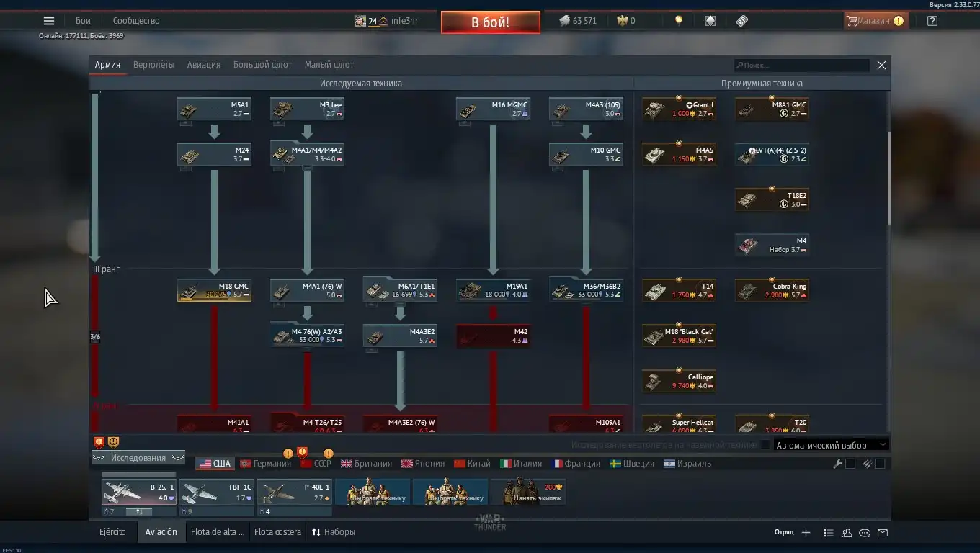The height and width of the screenshot is (553, 980).
Task: Select the premium T14 tank
Action: click(x=679, y=290)
